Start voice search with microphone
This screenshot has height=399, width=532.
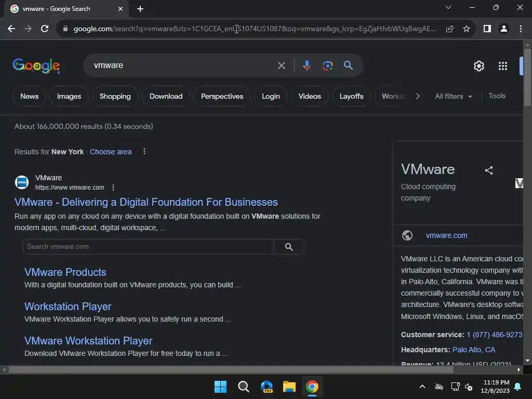(307, 65)
